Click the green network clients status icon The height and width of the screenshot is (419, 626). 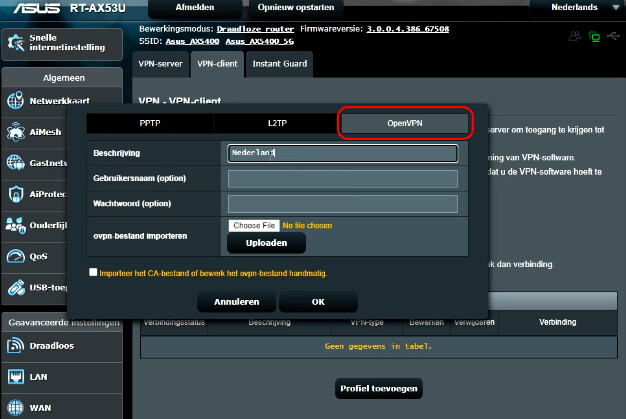(x=594, y=37)
